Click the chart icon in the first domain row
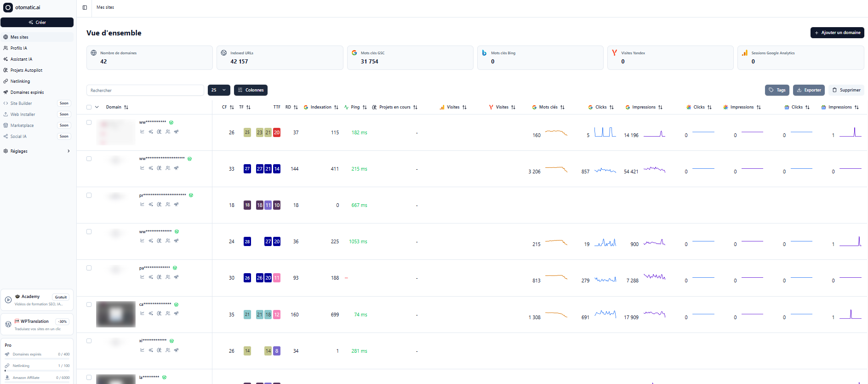The image size is (868, 384). coord(142,132)
